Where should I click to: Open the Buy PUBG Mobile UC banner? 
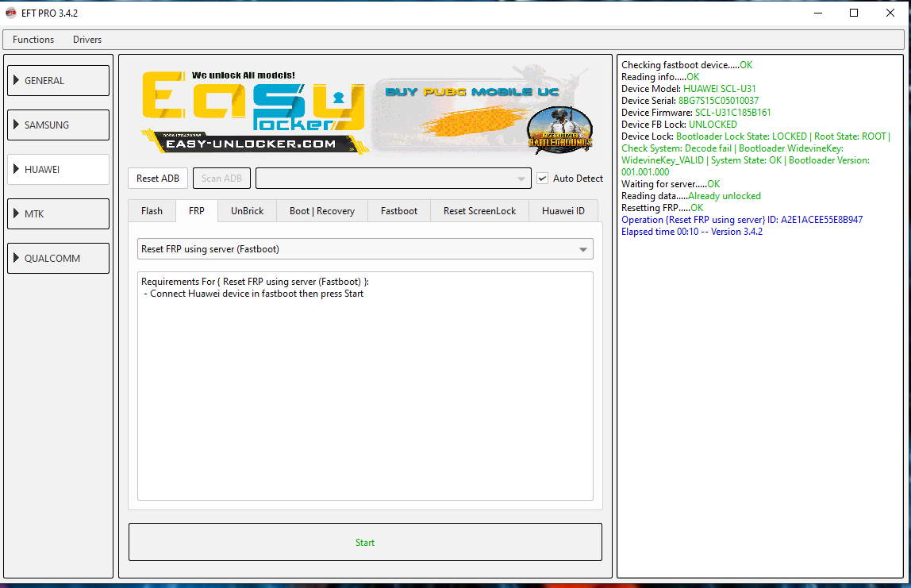coord(483,110)
